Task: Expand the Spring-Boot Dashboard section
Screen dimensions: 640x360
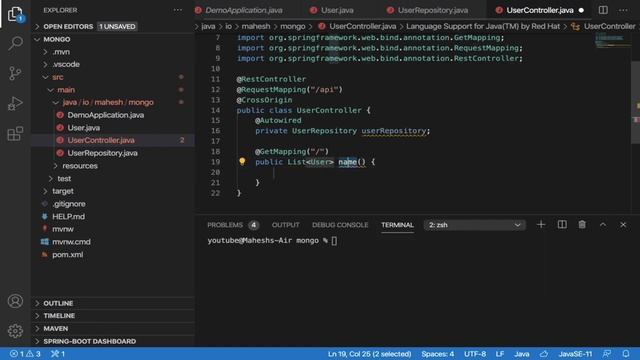Action: coord(113,341)
